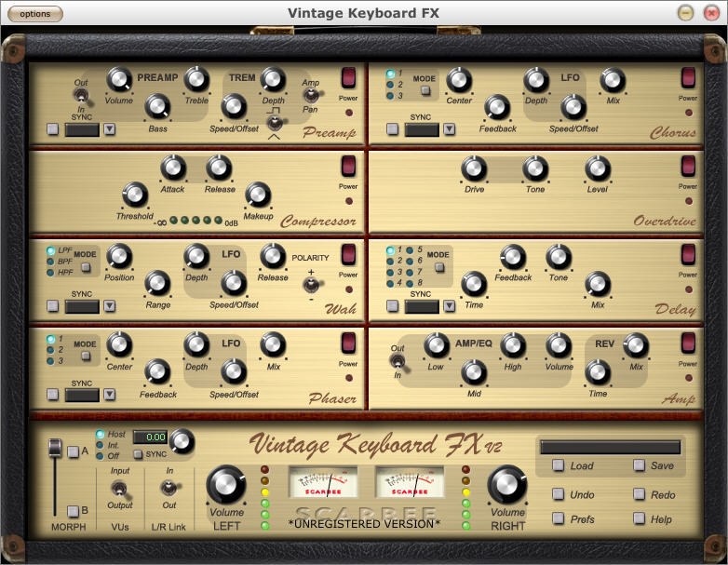Click the Help button
Viewport: 728px width, 565px height.
(640, 518)
